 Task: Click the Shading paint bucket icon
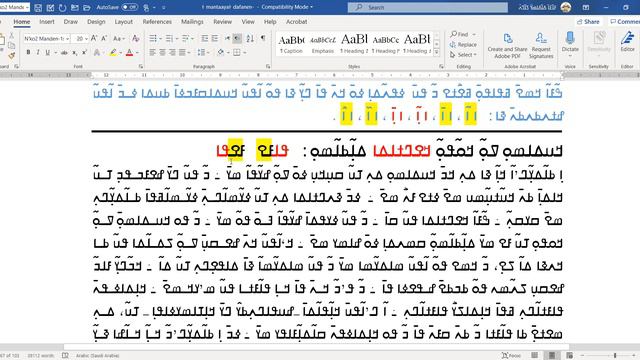(221, 52)
